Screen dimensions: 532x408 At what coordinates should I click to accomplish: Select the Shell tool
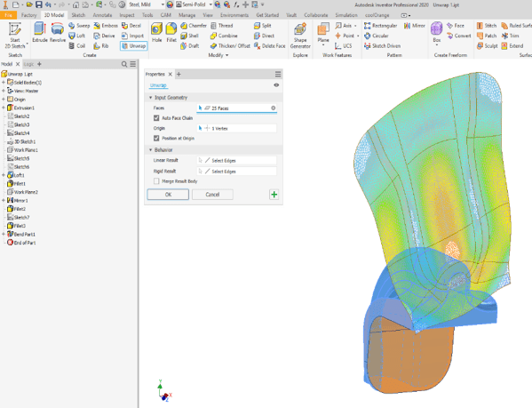tap(189, 36)
